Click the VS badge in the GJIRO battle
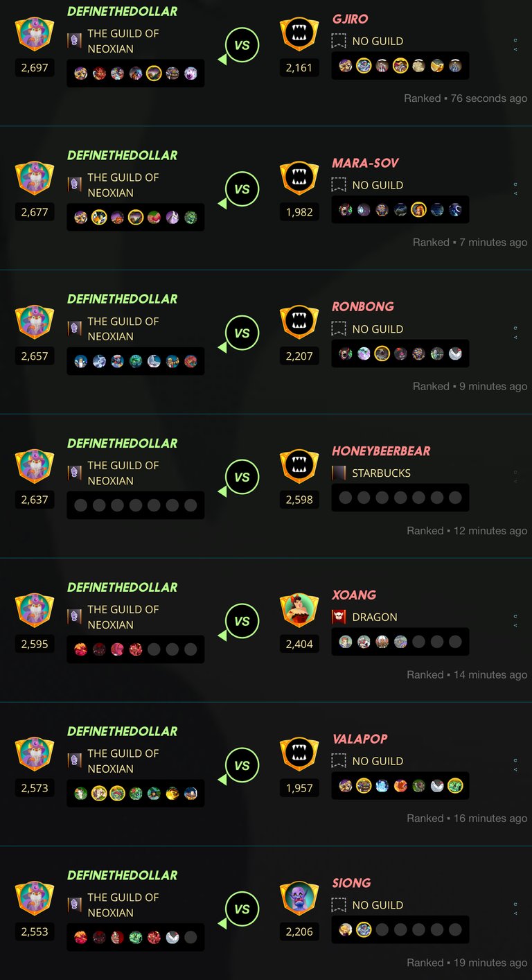The image size is (532, 980). coord(242,45)
